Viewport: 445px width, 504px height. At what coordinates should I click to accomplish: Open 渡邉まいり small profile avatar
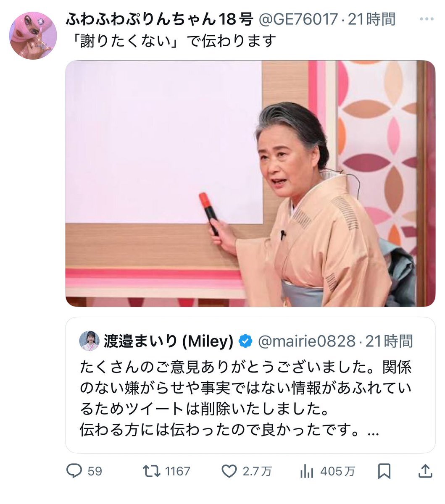pos(90,341)
